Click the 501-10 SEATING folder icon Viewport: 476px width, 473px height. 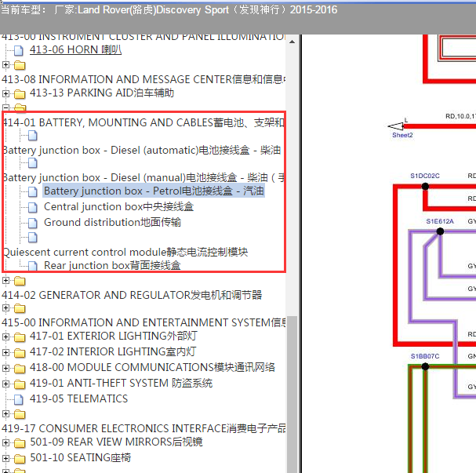pos(20,458)
